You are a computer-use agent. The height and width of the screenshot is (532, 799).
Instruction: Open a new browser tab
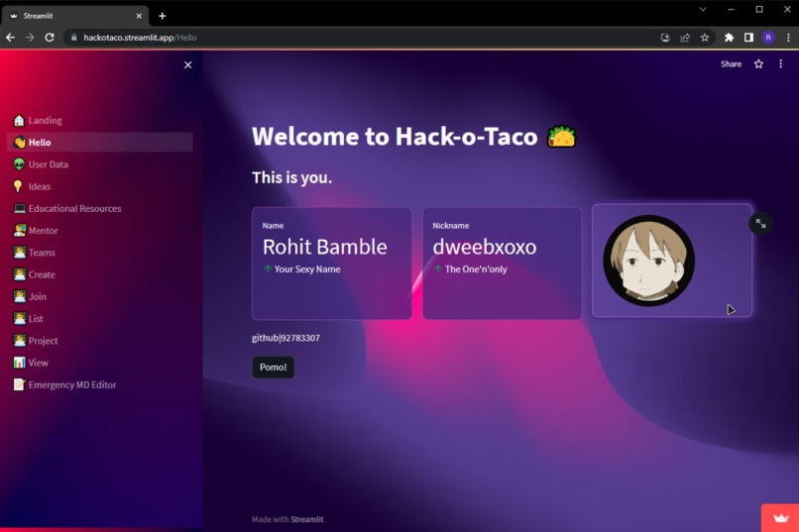coord(162,16)
